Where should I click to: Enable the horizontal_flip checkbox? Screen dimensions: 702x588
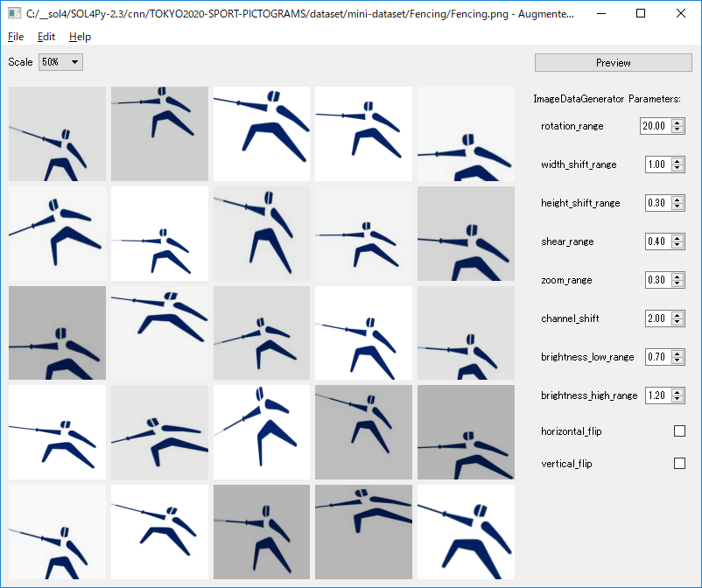click(679, 430)
